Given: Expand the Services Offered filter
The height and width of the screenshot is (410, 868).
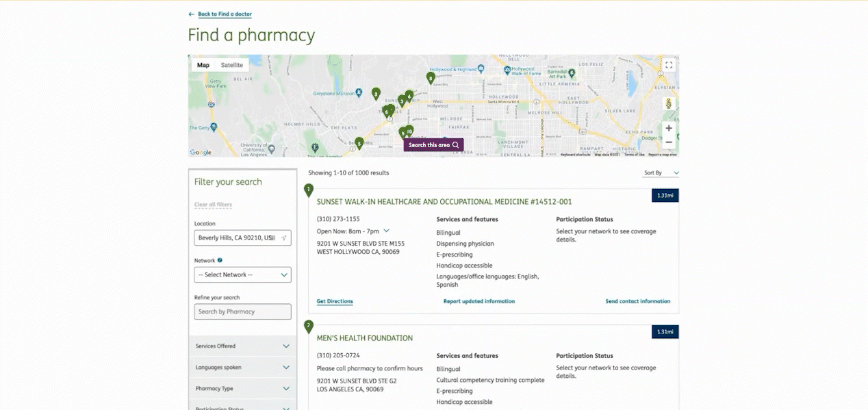Looking at the screenshot, I should tap(242, 346).
